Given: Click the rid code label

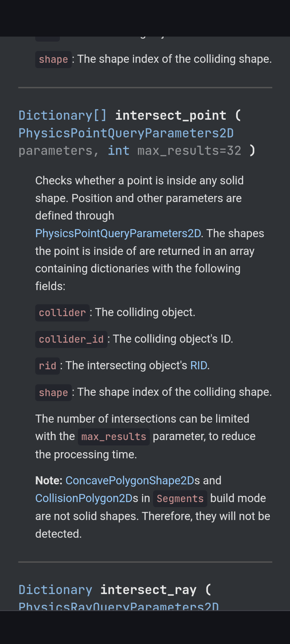Looking at the screenshot, I should tap(47, 366).
